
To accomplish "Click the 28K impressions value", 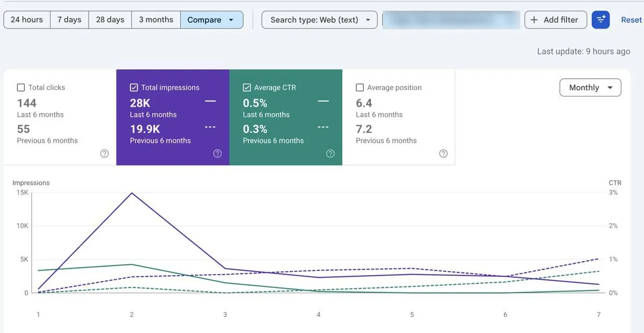I will [x=140, y=103].
